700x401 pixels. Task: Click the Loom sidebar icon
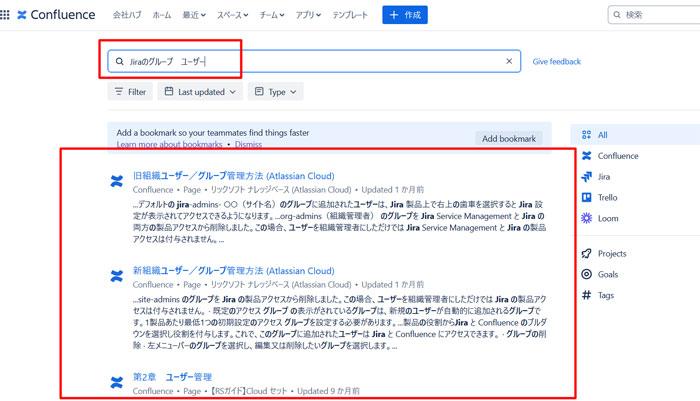coord(587,218)
